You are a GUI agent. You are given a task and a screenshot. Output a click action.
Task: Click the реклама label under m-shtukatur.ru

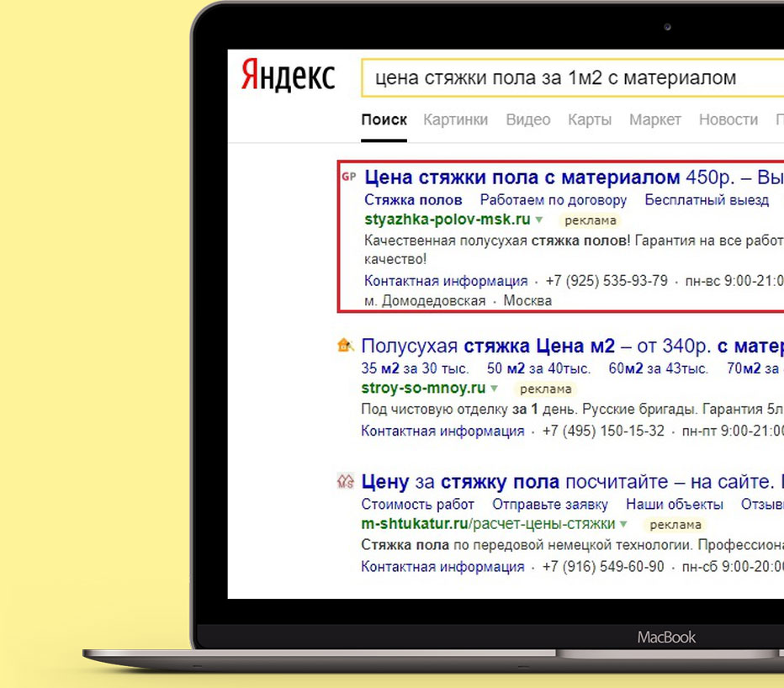[x=675, y=525]
